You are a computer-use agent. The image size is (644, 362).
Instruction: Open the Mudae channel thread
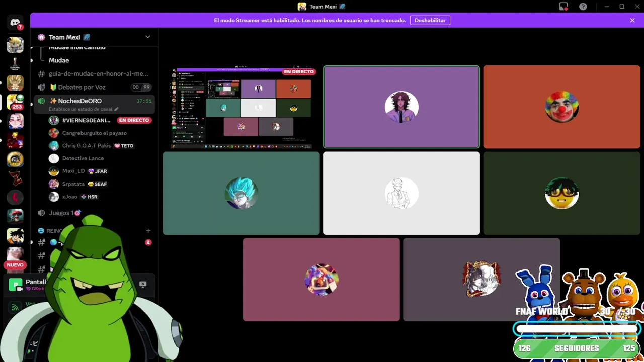tap(59, 60)
